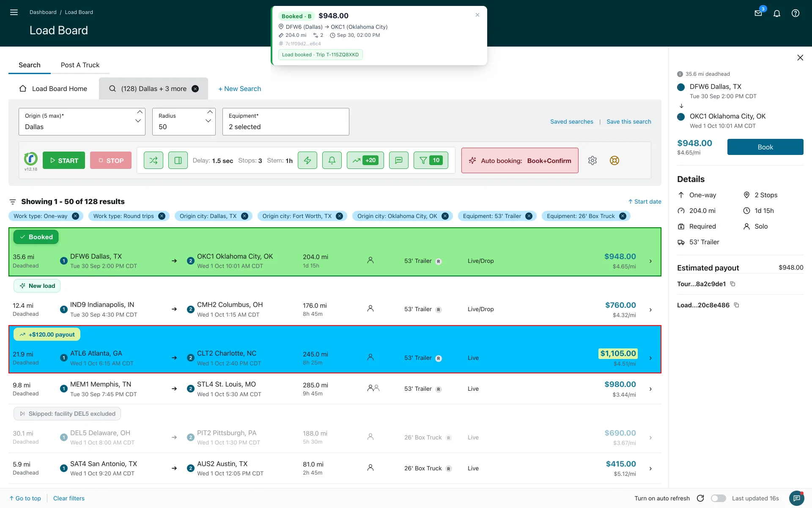The height and width of the screenshot is (508, 812).
Task: Open the lifebuoy support icon
Action: (x=614, y=160)
